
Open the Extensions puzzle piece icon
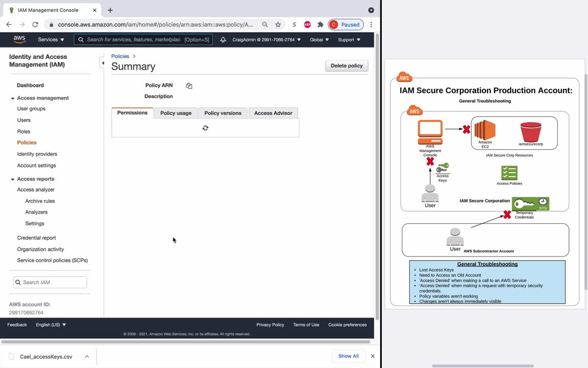pos(320,25)
